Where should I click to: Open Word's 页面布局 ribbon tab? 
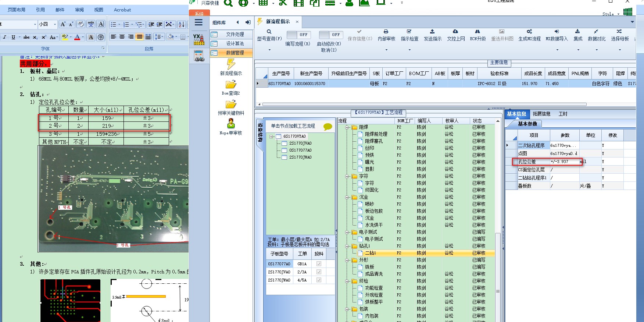pos(17,10)
